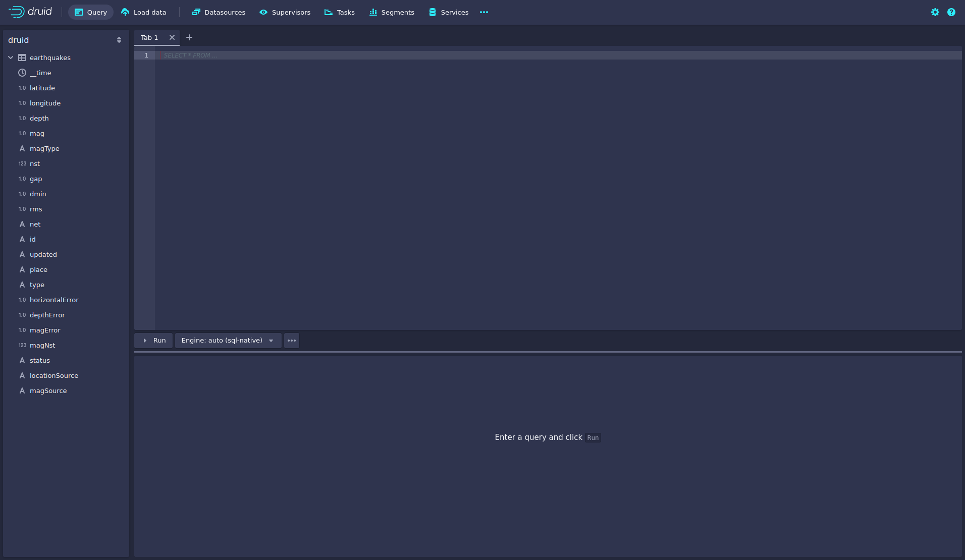
Task: Open the Segments view
Action: (x=392, y=12)
